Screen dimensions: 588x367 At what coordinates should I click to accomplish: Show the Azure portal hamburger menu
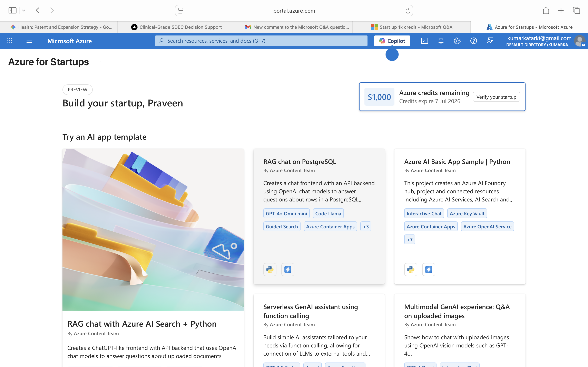pos(29,41)
